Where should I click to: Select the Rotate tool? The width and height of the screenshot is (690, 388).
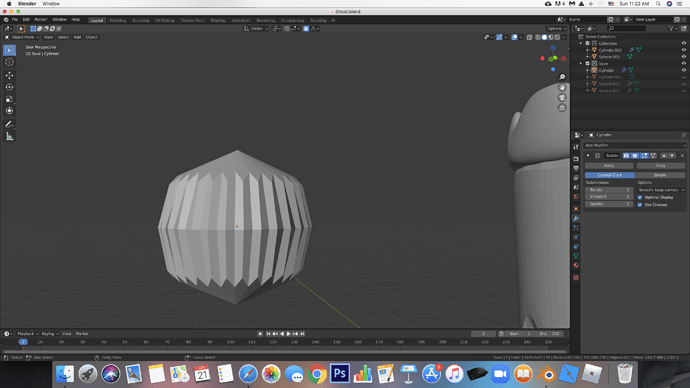click(x=9, y=87)
